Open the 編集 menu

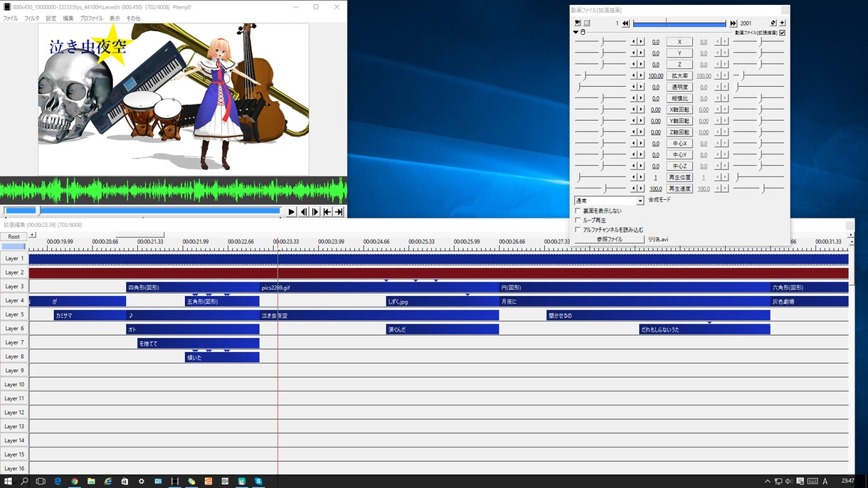click(x=68, y=18)
